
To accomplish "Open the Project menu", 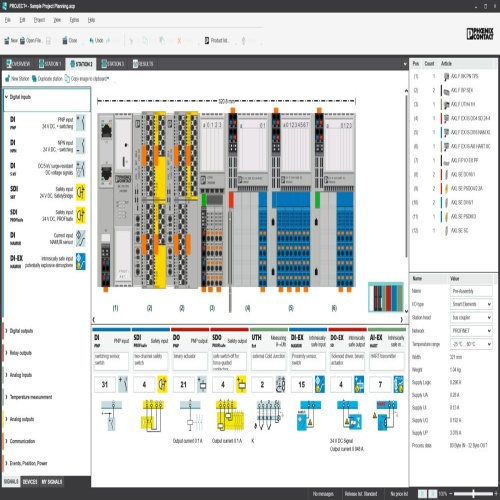I will (39, 20).
